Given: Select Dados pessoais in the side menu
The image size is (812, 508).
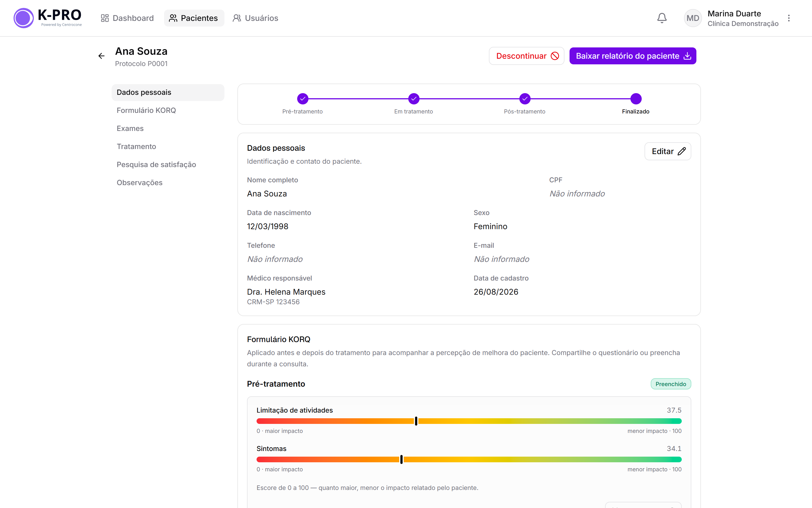Looking at the screenshot, I should click(x=168, y=92).
